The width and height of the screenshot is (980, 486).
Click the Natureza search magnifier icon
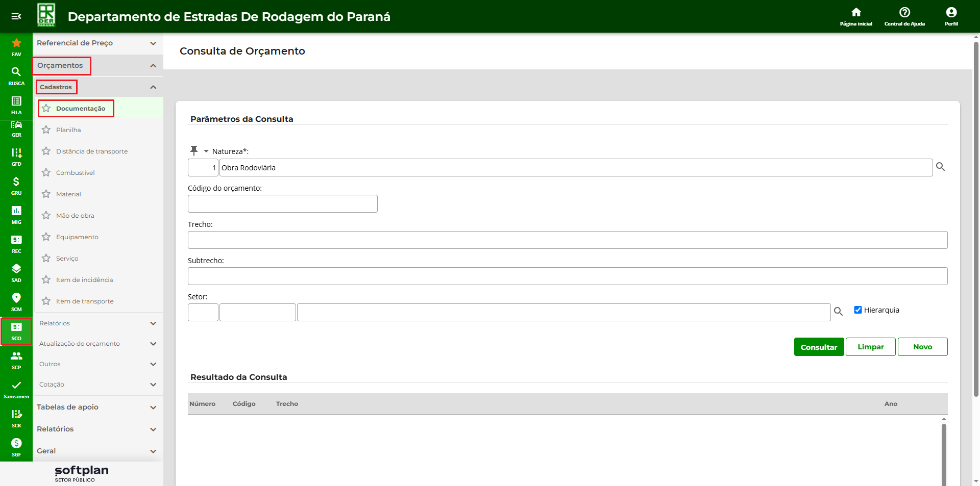pos(940,167)
